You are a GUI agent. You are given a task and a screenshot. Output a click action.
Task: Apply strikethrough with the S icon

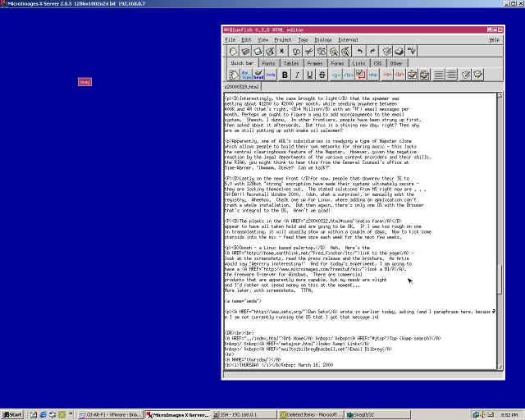point(322,75)
